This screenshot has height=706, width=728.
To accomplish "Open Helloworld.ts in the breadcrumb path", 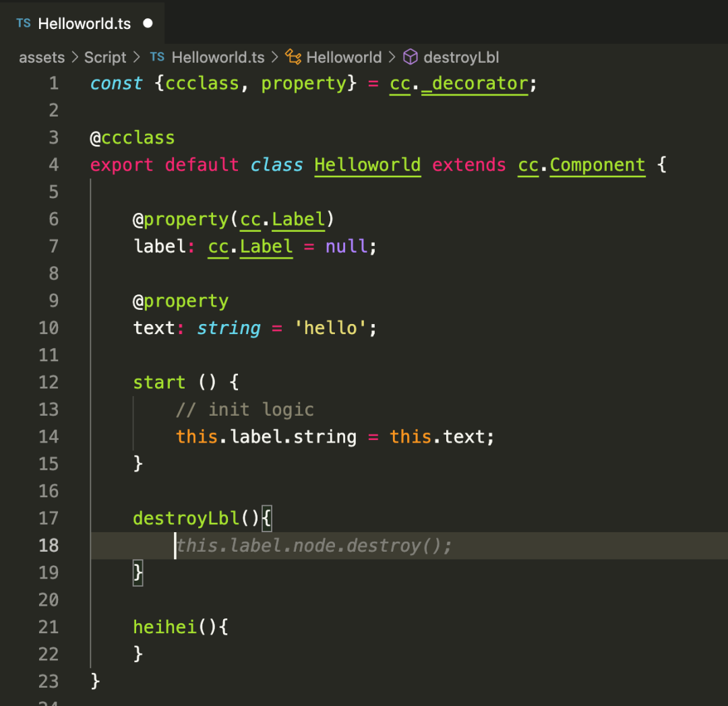I will coord(218,57).
